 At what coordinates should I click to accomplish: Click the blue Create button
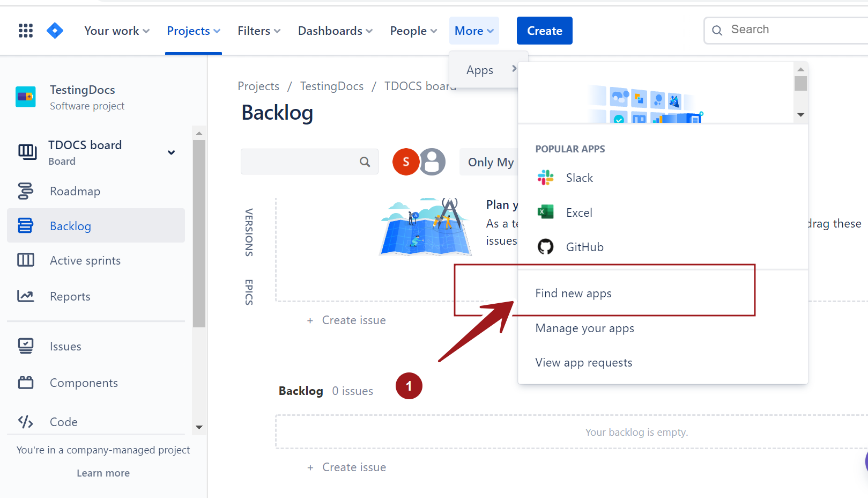(x=544, y=30)
